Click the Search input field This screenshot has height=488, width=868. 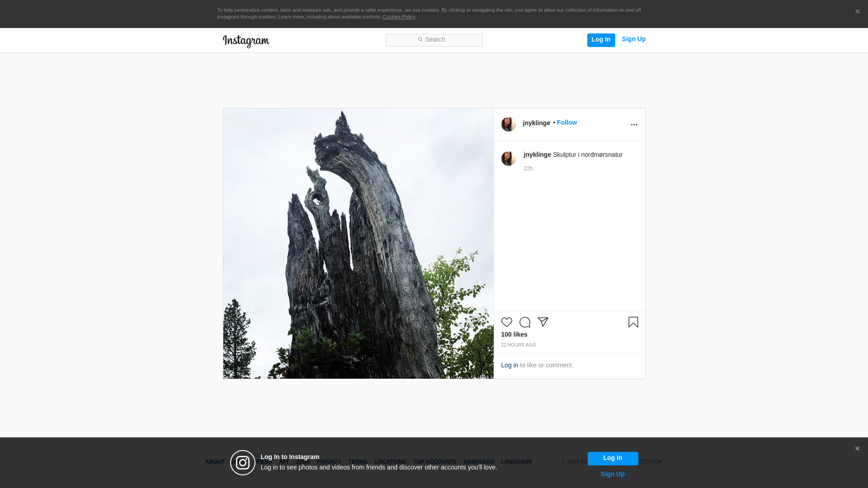point(434,40)
